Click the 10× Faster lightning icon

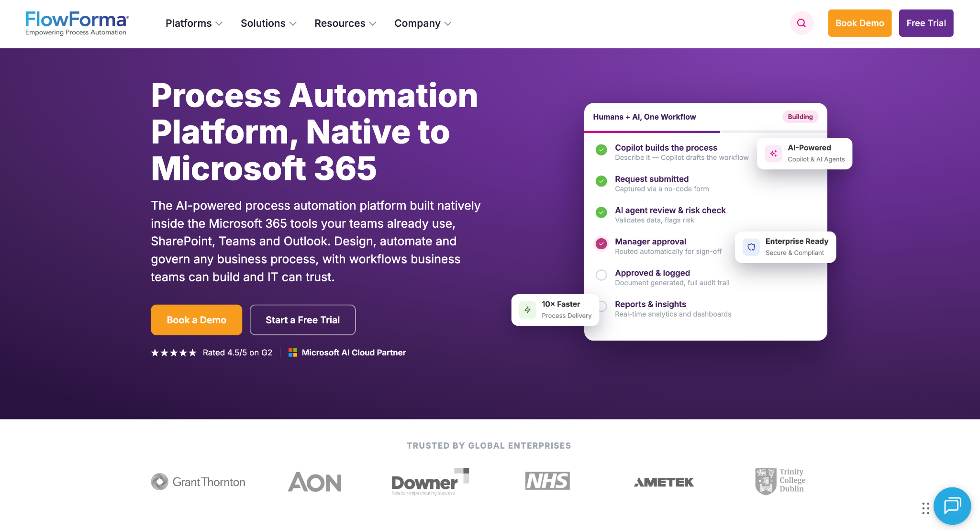(527, 310)
